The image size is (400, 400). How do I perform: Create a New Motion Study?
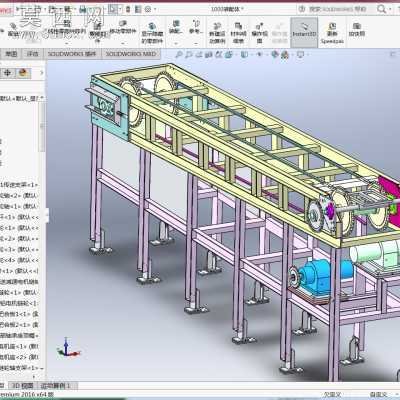pyautogui.click(x=217, y=33)
